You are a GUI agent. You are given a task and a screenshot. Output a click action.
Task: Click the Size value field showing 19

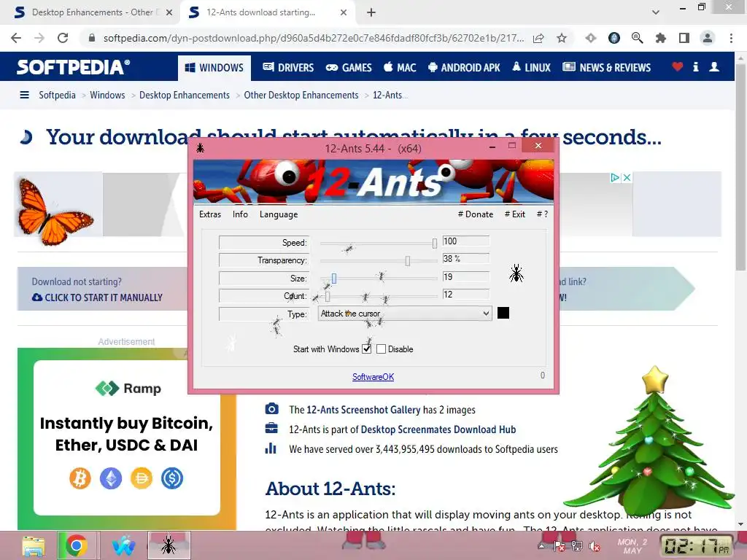tap(465, 276)
